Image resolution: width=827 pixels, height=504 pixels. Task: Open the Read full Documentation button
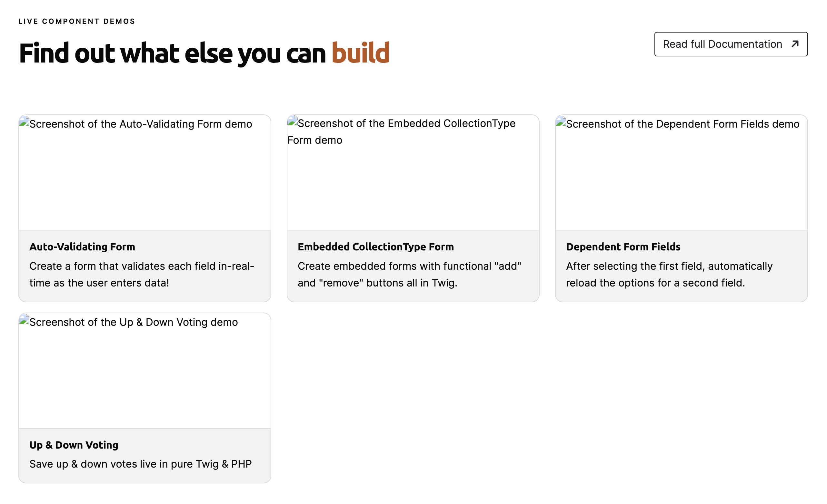pyautogui.click(x=731, y=44)
